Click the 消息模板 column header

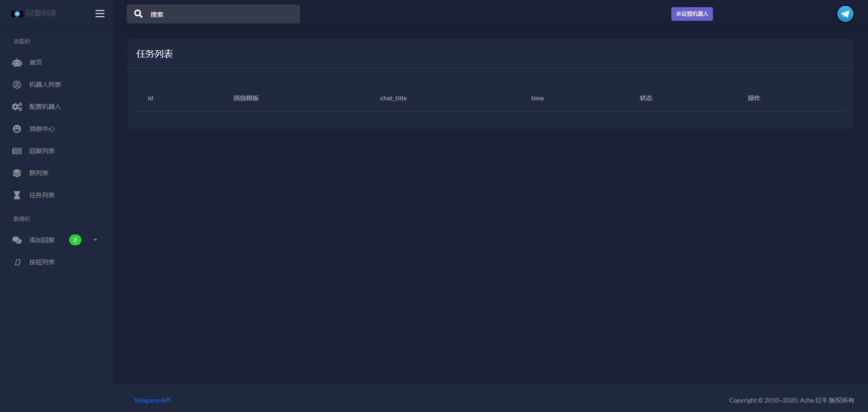tap(246, 98)
